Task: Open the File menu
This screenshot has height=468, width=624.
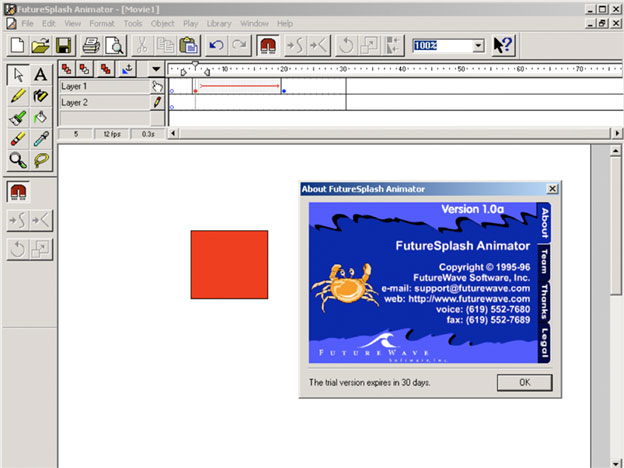Action: coord(27,23)
